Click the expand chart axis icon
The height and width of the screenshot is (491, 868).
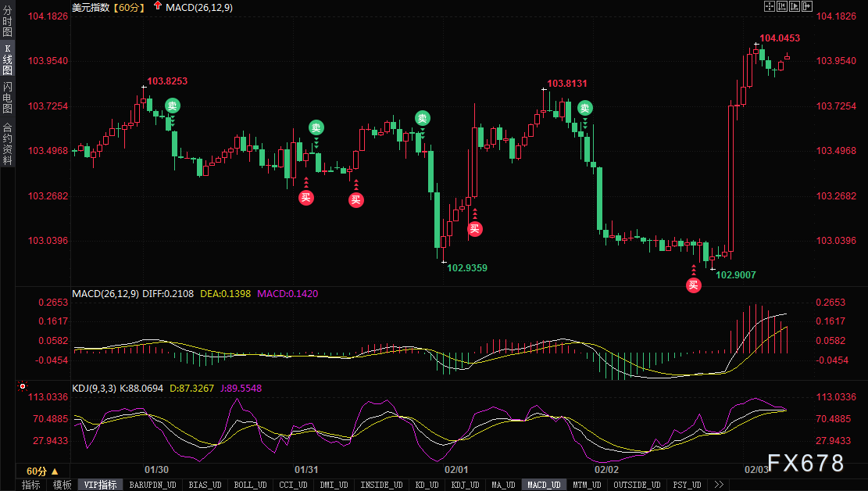[795, 6]
